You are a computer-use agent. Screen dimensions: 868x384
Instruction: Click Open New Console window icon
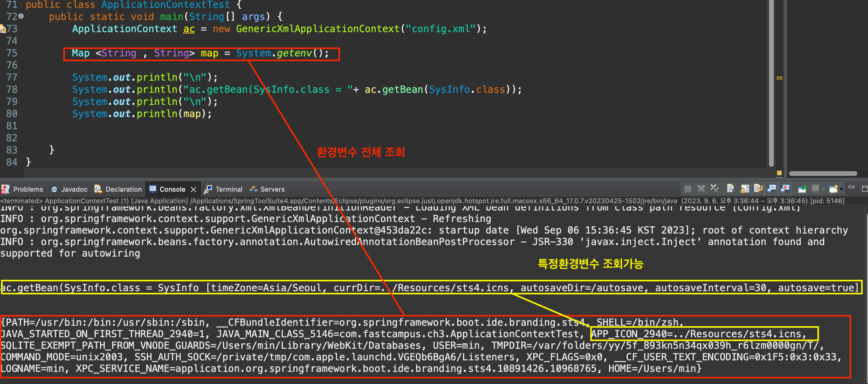point(833,189)
